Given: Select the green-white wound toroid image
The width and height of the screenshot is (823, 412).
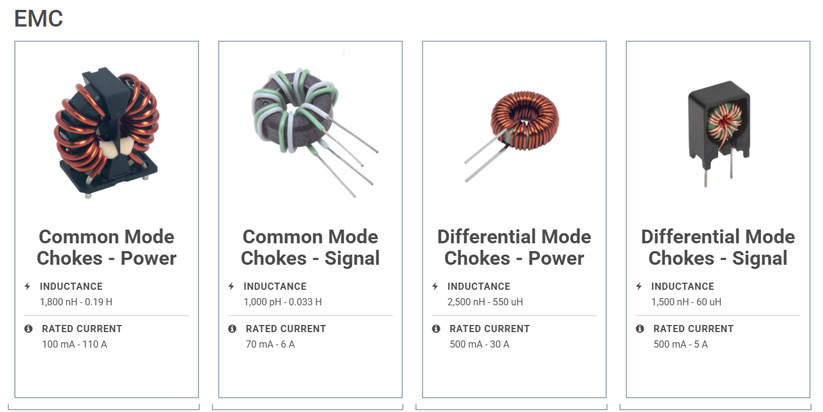Looking at the screenshot, I should click(x=315, y=132).
